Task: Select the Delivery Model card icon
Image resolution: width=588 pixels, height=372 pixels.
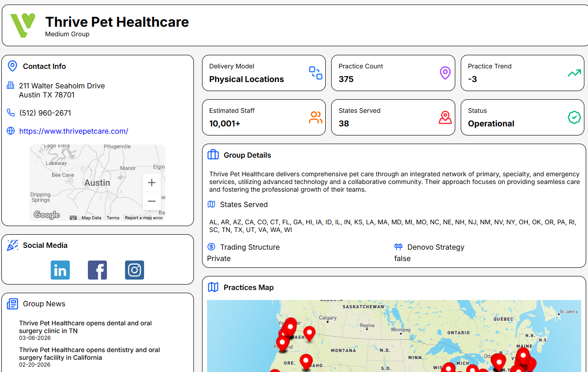Action: click(315, 72)
